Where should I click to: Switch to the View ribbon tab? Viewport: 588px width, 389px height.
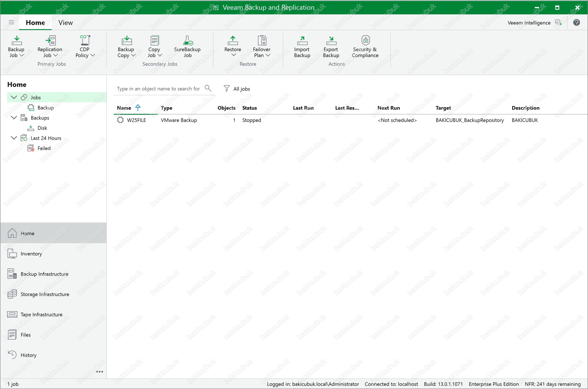click(x=65, y=23)
